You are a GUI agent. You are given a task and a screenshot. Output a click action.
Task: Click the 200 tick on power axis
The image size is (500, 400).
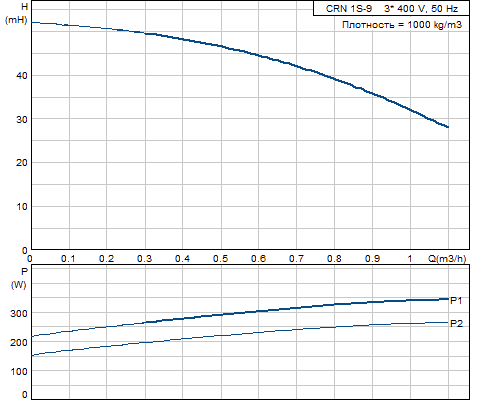[19, 342]
